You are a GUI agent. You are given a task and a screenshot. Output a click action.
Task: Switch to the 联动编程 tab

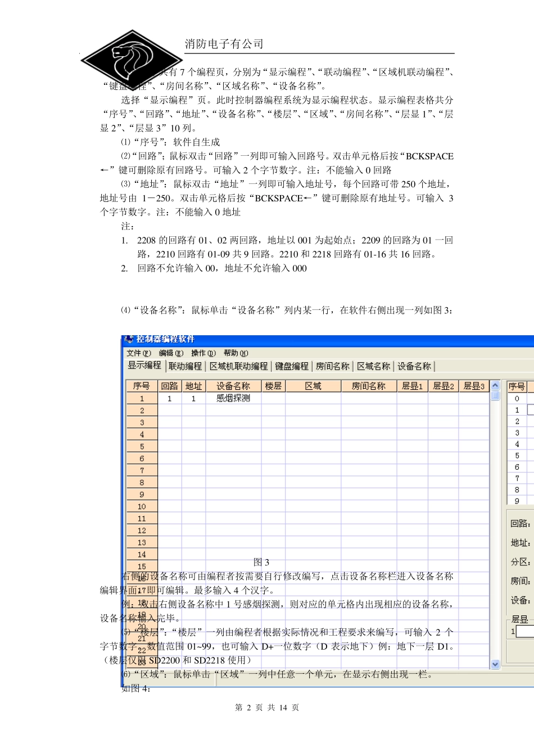[x=185, y=366]
